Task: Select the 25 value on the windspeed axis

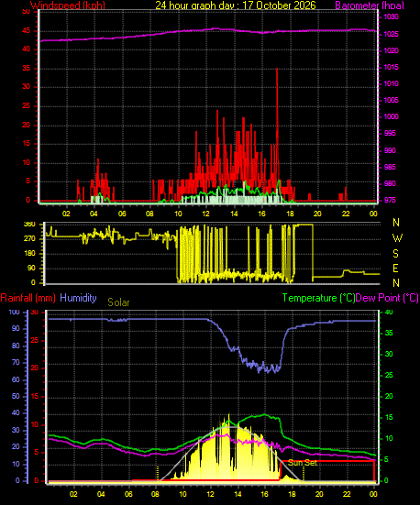Action: [x=26, y=106]
